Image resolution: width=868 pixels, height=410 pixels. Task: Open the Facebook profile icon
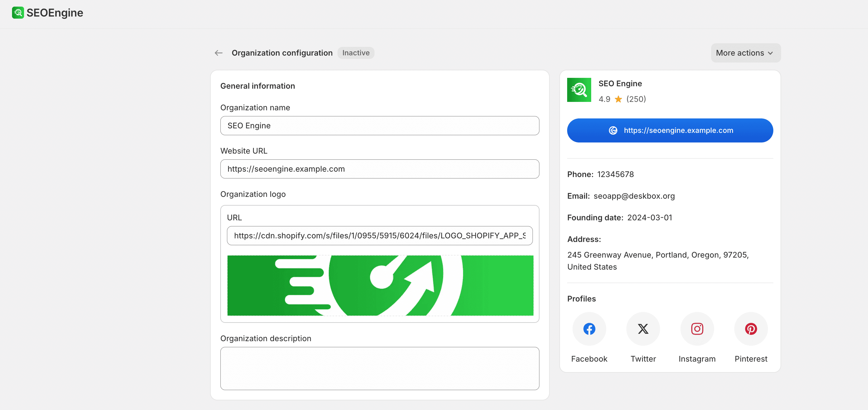click(589, 329)
